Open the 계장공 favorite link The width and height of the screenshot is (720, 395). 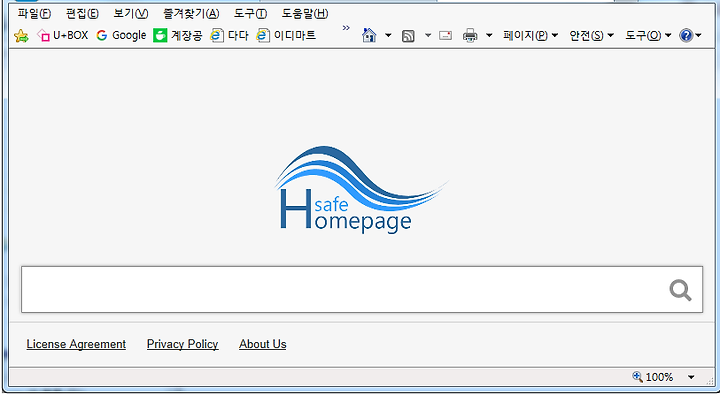point(178,35)
